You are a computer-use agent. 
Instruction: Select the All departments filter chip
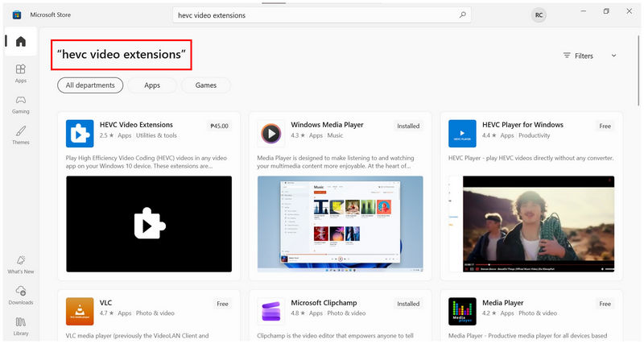click(90, 85)
